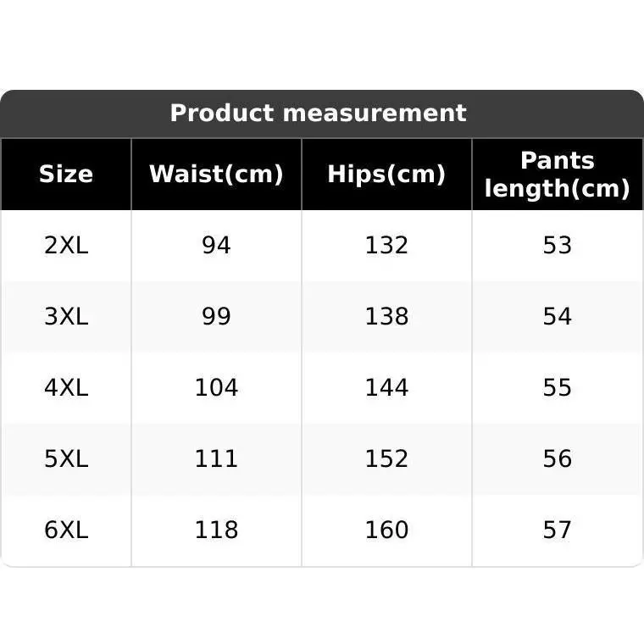The image size is (644, 644).
Task: Click the Pants length(cm) column header
Action: click(557, 175)
